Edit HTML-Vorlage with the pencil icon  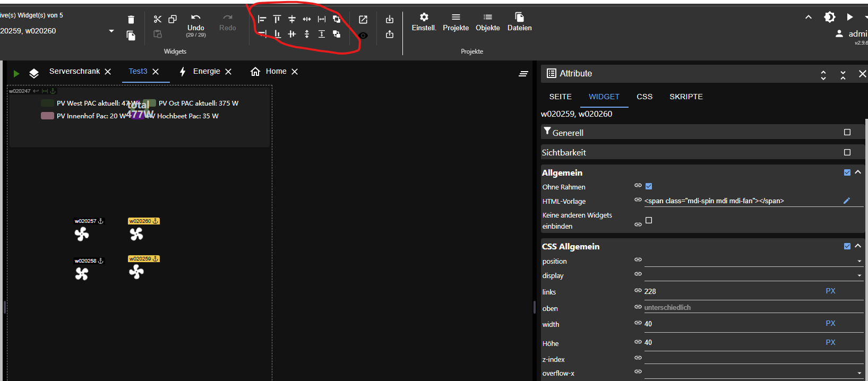[x=846, y=201]
